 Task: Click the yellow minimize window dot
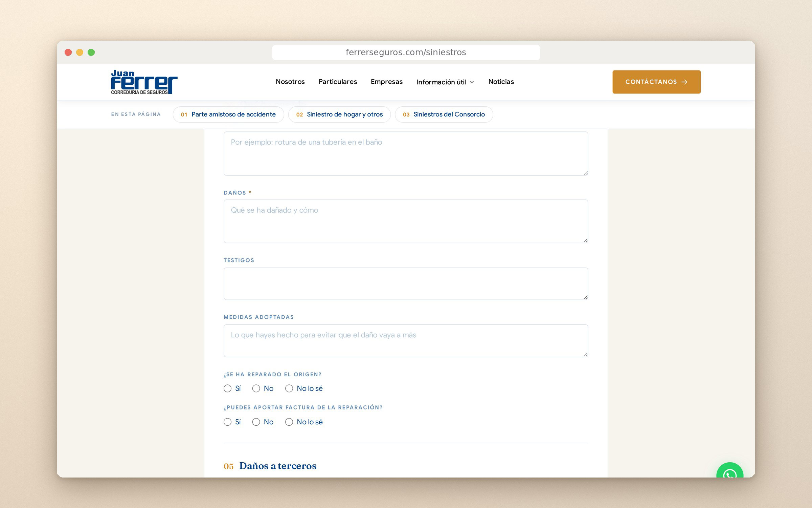80,52
